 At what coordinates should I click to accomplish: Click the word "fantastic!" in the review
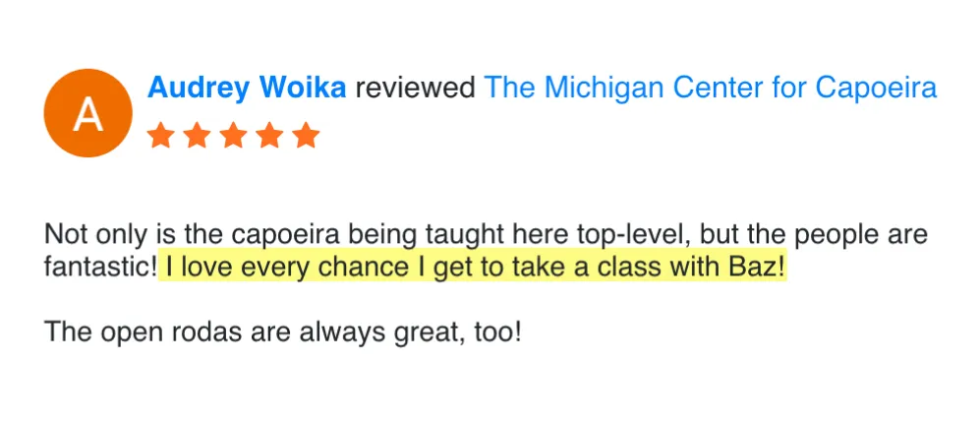pos(100,268)
